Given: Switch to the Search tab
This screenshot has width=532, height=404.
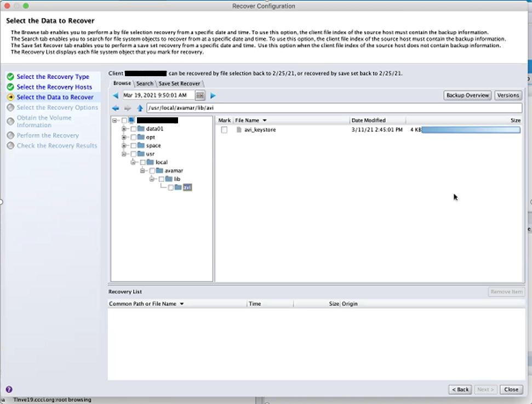Looking at the screenshot, I should 145,83.
